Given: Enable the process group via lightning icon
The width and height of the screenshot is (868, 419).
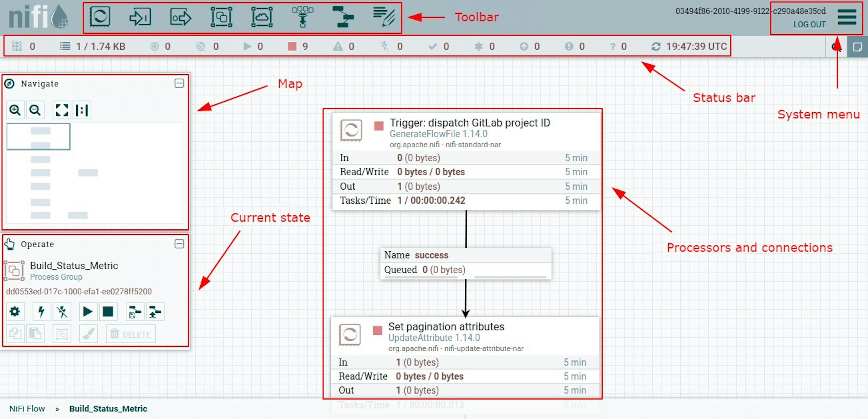Looking at the screenshot, I should (x=41, y=312).
